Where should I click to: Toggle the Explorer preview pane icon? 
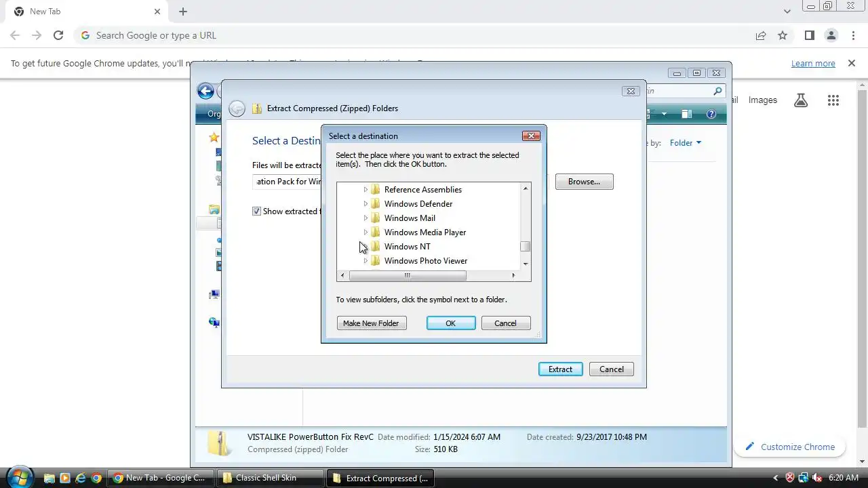pyautogui.click(x=686, y=114)
